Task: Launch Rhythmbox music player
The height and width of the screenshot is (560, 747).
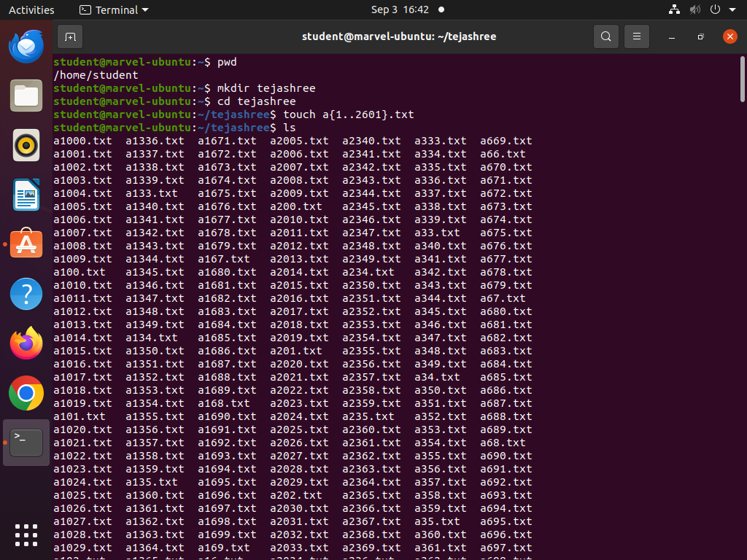Action: [26, 145]
